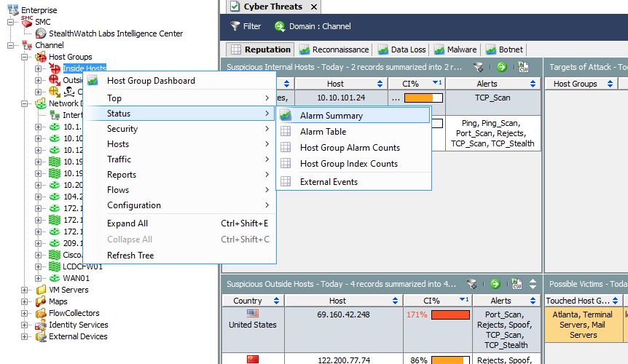Click the External Events grid icon
The image size is (628, 364).
(x=286, y=181)
